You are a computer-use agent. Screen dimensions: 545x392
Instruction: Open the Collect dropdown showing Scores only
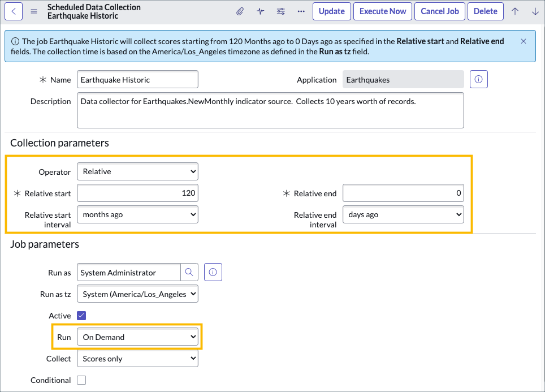tap(137, 358)
